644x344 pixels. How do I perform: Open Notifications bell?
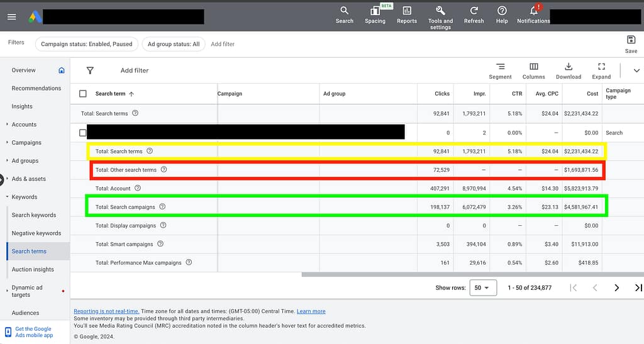[533, 15]
